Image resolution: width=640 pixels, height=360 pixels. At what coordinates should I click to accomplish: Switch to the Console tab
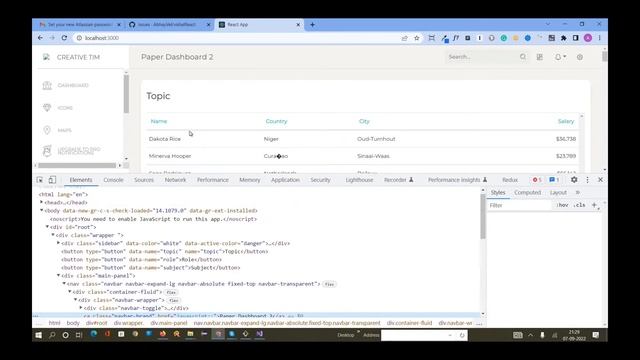(113, 180)
